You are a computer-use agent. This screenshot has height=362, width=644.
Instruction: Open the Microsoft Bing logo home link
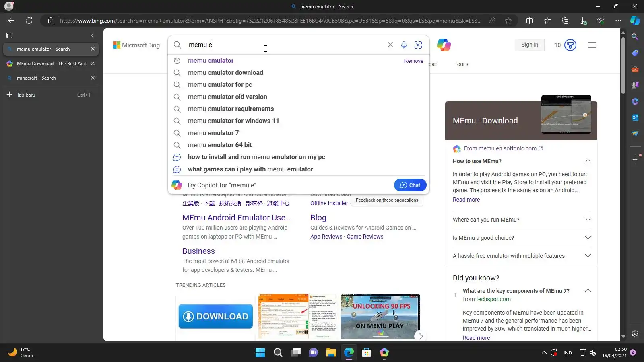[136, 45]
